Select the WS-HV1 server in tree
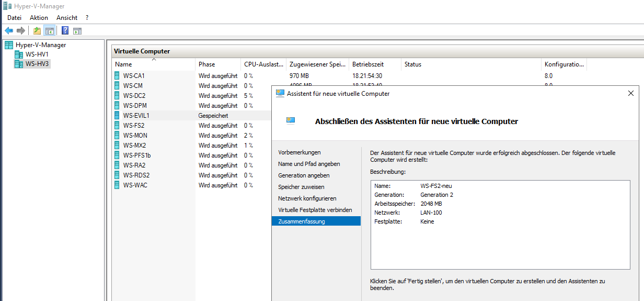The width and height of the screenshot is (644, 301). pyautogui.click(x=37, y=54)
